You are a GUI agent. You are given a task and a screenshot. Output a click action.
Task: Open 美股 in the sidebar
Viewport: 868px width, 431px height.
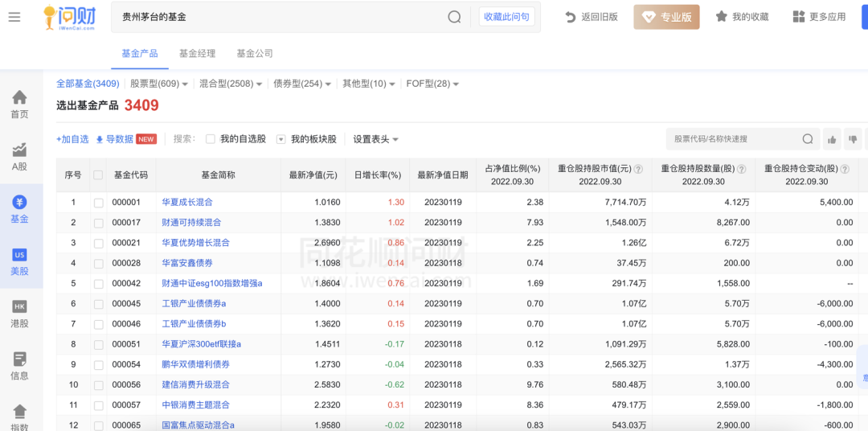pyautogui.click(x=19, y=262)
